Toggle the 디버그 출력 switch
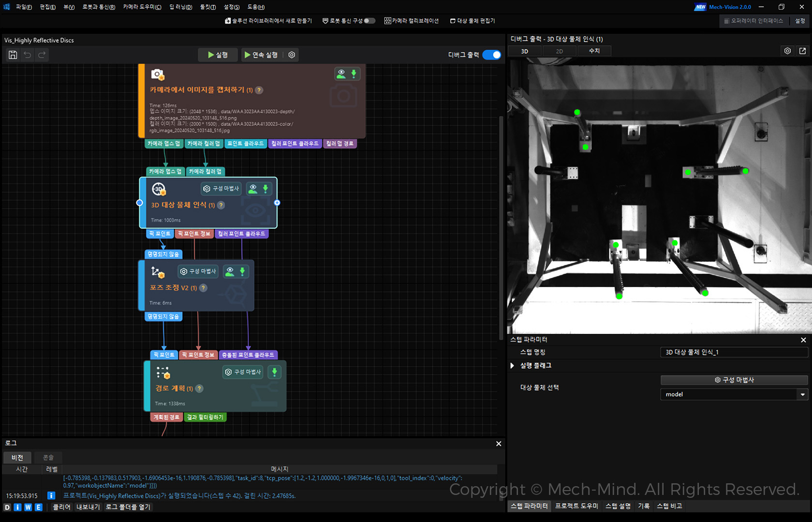812x522 pixels. click(491, 55)
